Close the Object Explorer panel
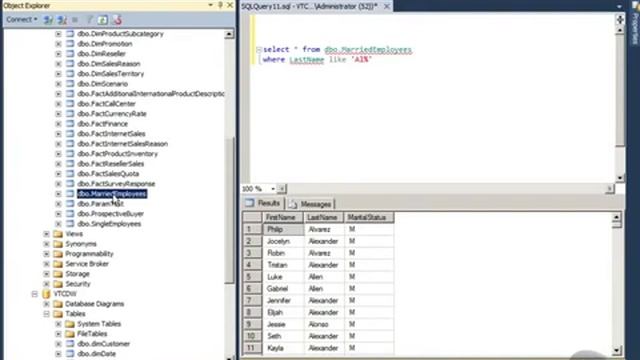 coord(230,5)
